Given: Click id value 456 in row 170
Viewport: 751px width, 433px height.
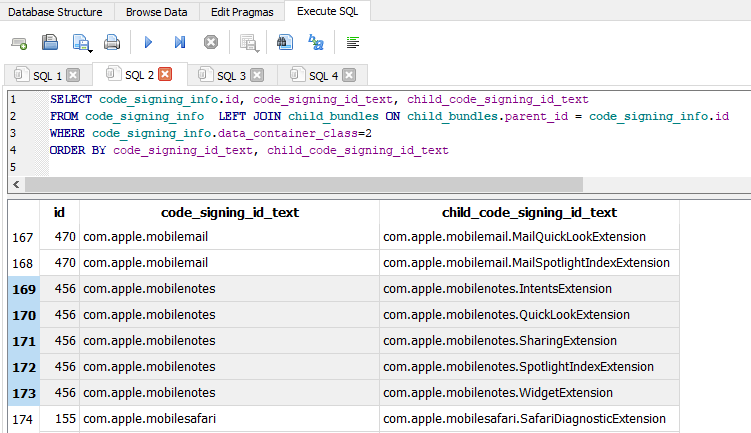Looking at the screenshot, I should (x=59, y=315).
